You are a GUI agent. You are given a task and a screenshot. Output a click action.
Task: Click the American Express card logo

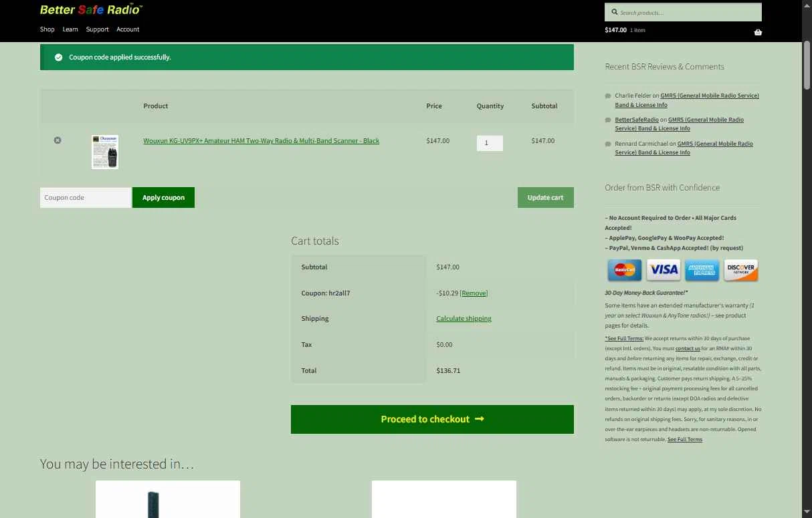tap(702, 270)
